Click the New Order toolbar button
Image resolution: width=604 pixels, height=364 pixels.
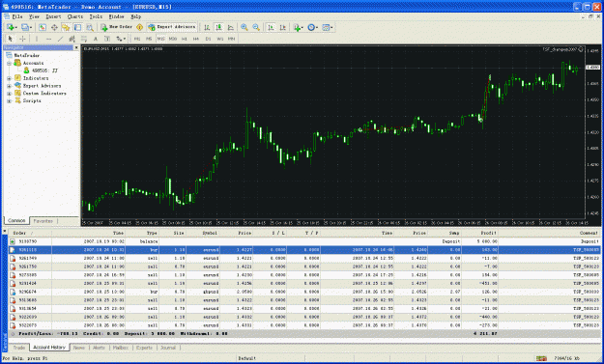116,27
